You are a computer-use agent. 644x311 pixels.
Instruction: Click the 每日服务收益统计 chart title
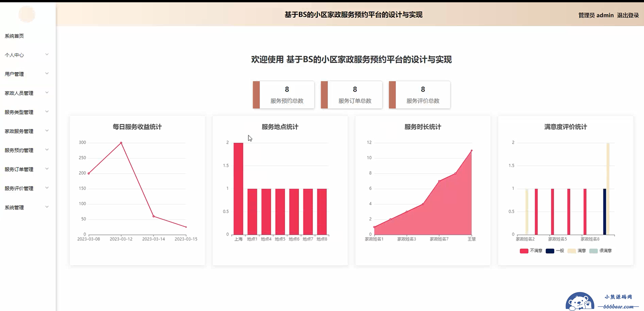tap(137, 127)
